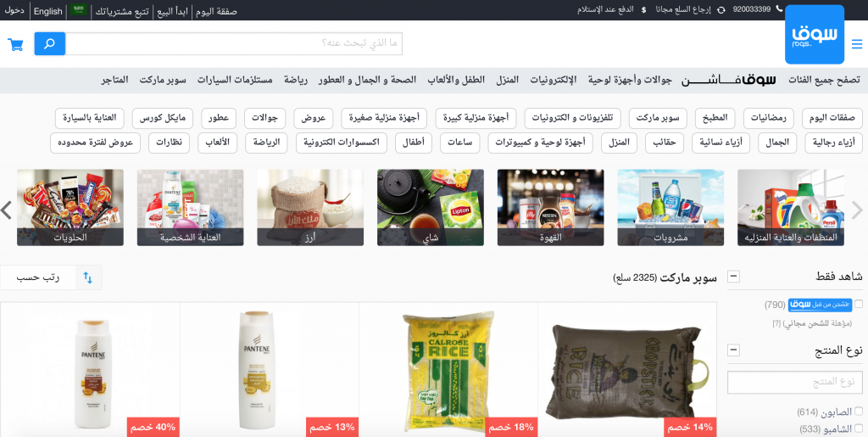The width and height of the screenshot is (868, 437).
Task: Check the الصابون (614) filter
Action: [859, 411]
